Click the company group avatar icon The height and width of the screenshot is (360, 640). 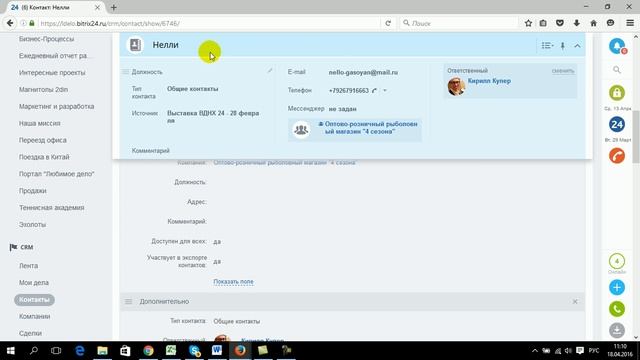[301, 129]
